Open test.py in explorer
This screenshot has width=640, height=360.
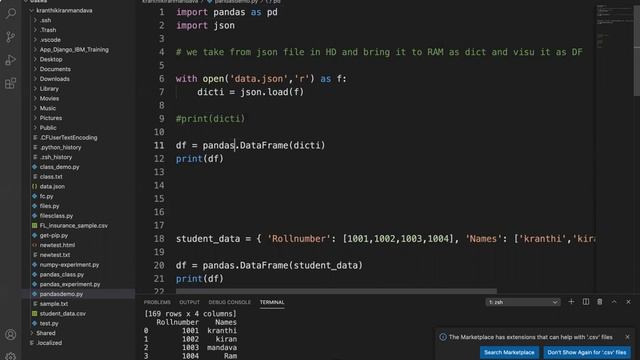pyautogui.click(x=49, y=323)
